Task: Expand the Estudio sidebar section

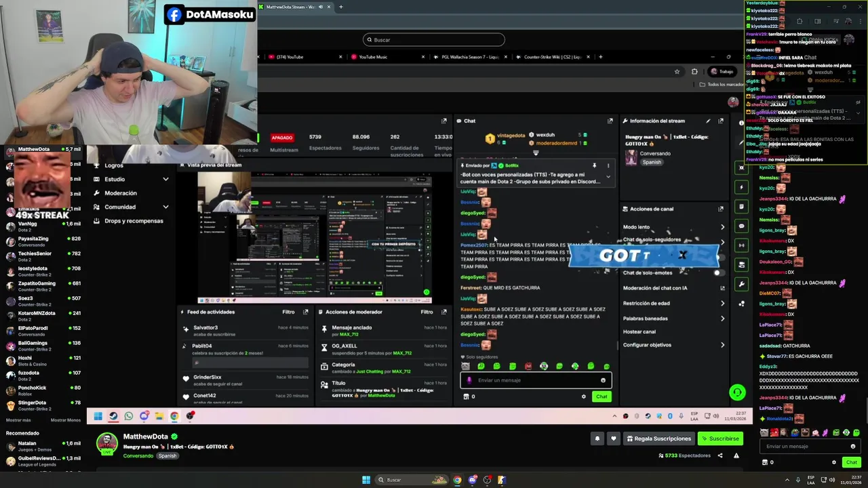Action: [x=165, y=180]
